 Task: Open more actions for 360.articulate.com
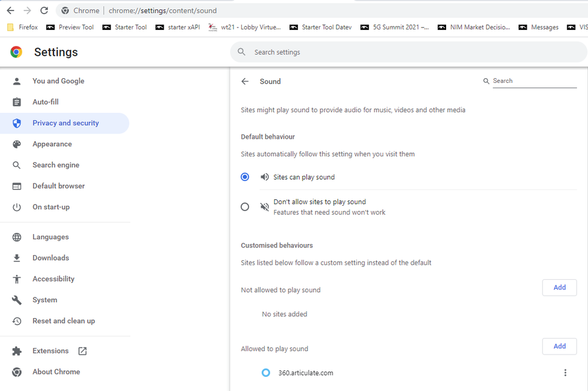click(x=565, y=373)
